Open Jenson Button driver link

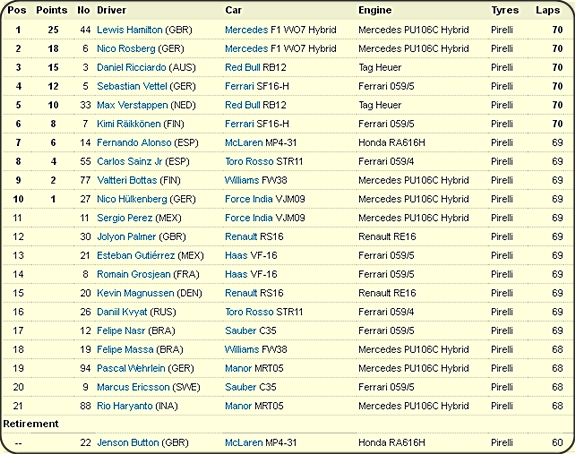128,443
